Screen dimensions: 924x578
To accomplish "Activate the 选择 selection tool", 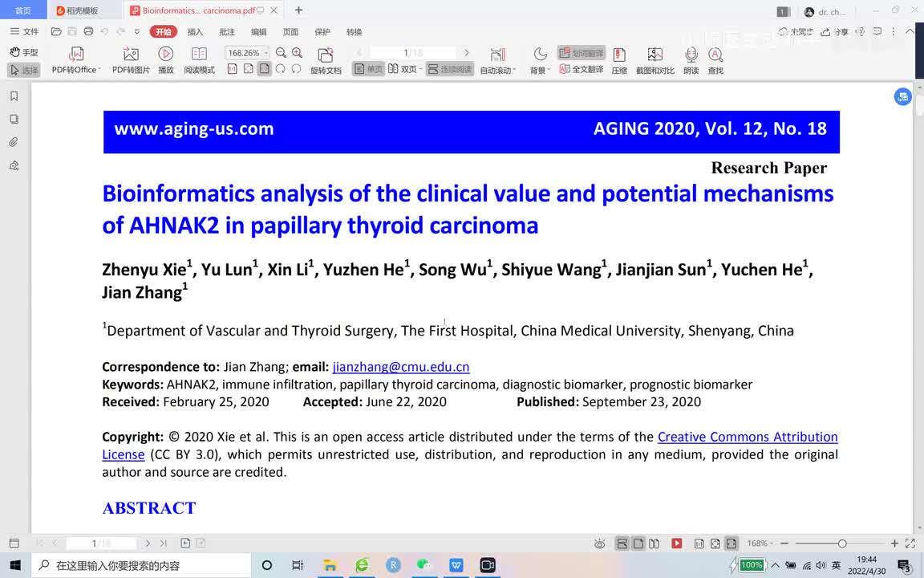I will tap(24, 70).
